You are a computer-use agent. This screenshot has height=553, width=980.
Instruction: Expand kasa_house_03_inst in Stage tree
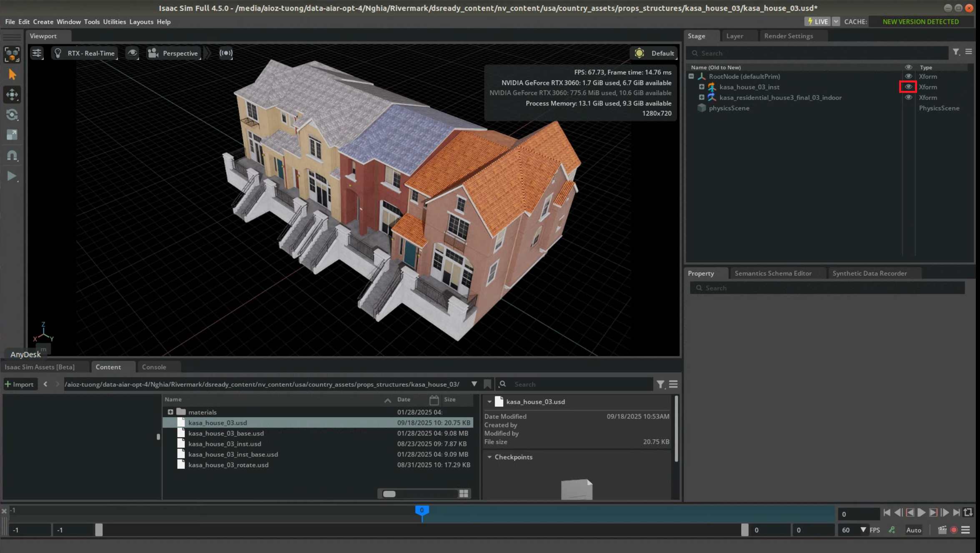(702, 87)
